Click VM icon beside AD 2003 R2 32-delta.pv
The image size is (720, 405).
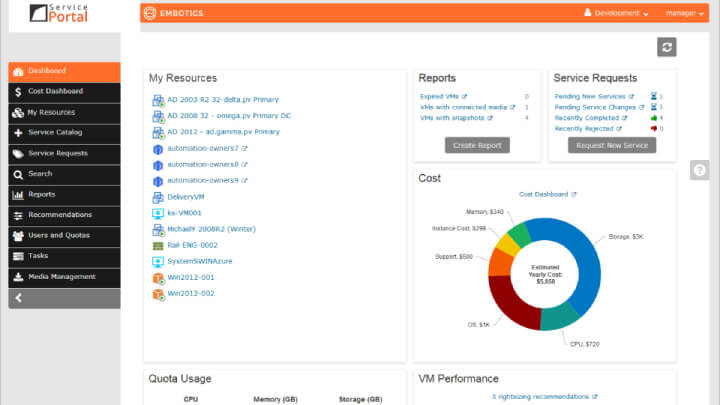(158, 101)
